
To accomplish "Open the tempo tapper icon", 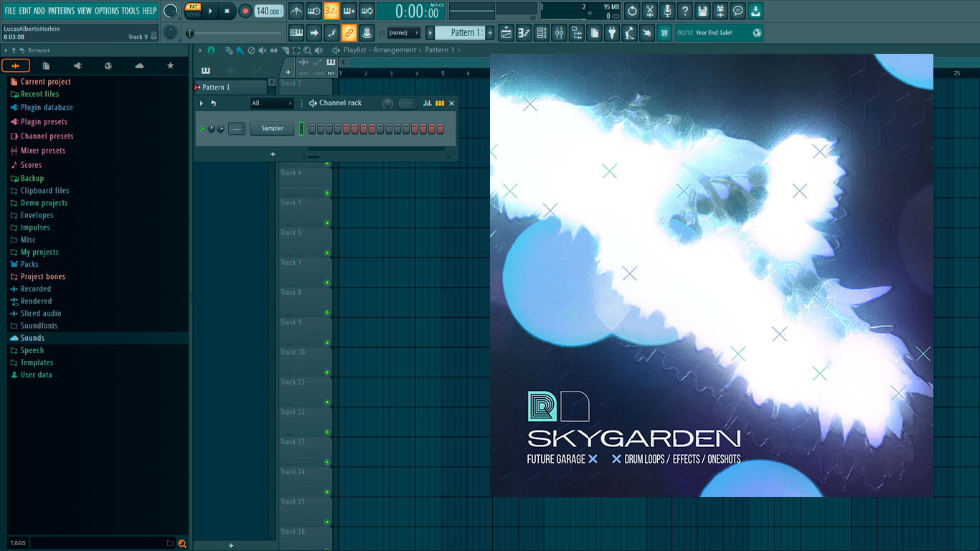I will point(629,32).
